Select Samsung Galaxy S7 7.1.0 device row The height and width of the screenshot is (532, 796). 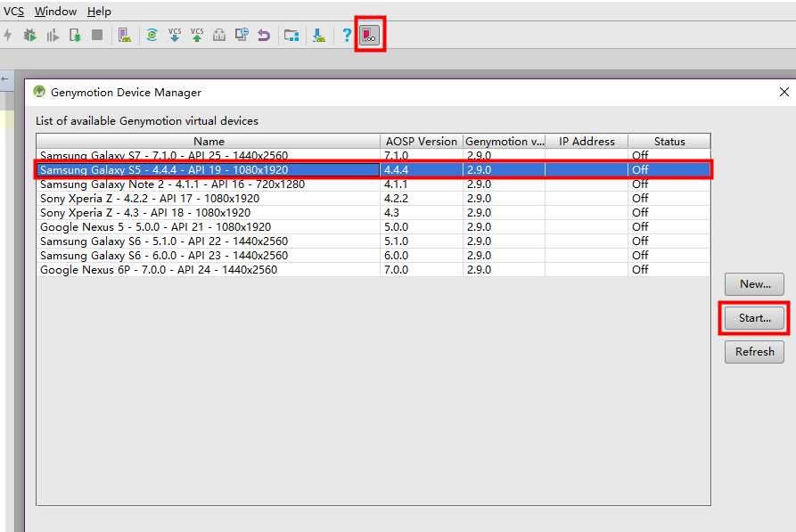click(x=209, y=155)
